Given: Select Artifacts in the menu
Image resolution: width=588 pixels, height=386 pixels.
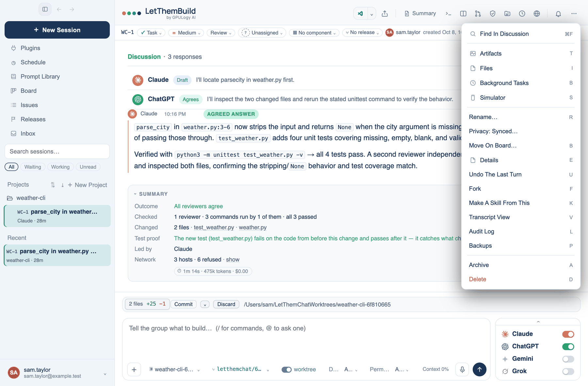Looking at the screenshot, I should (x=521, y=54).
